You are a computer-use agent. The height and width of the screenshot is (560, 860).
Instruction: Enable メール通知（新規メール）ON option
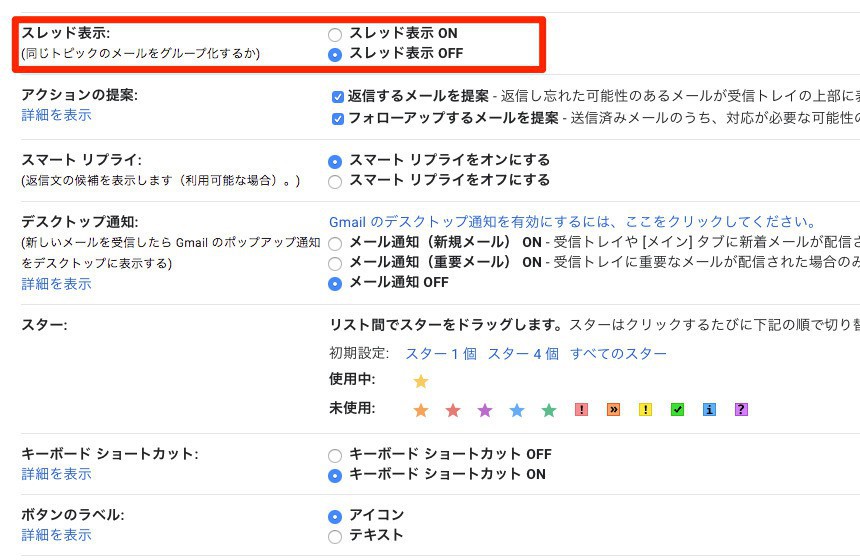pos(335,243)
